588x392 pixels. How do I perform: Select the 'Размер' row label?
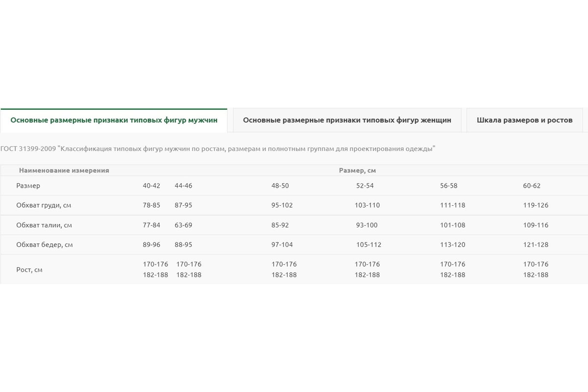point(28,186)
